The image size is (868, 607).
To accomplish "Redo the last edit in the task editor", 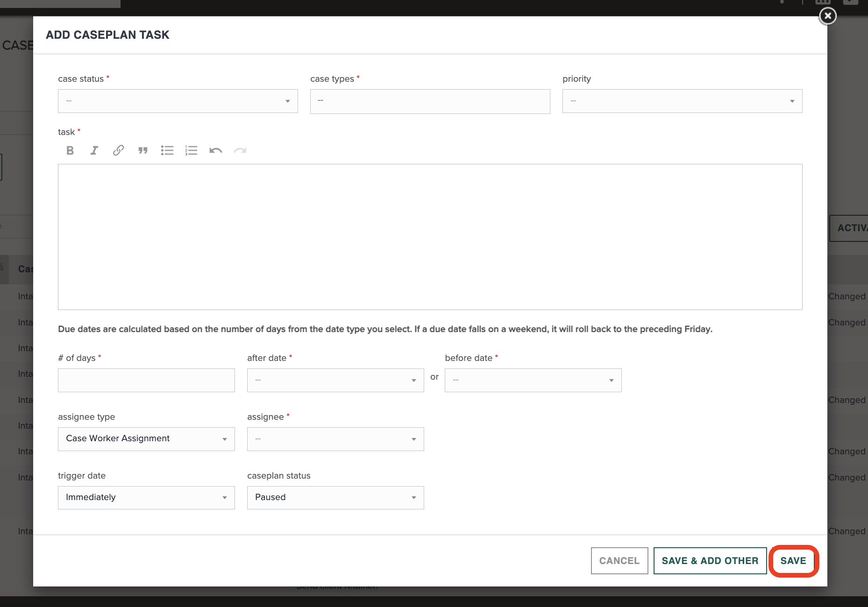I will (x=240, y=150).
